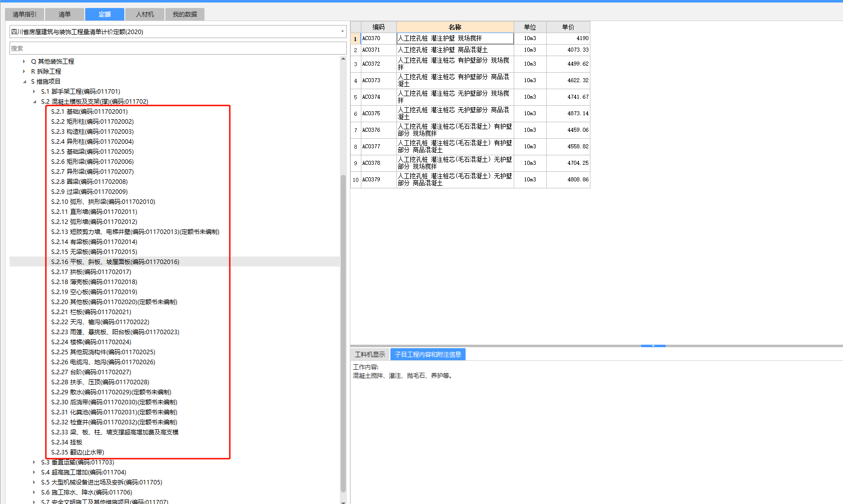Viewport: 843px width, 504px height.
Task: Open the 清单 tab
Action: (65, 15)
